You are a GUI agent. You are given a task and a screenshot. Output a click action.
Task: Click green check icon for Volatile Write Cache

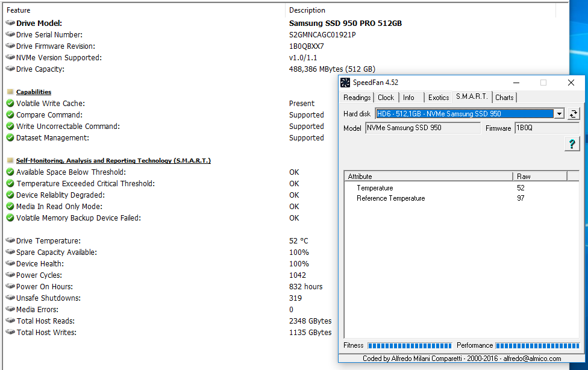point(10,103)
